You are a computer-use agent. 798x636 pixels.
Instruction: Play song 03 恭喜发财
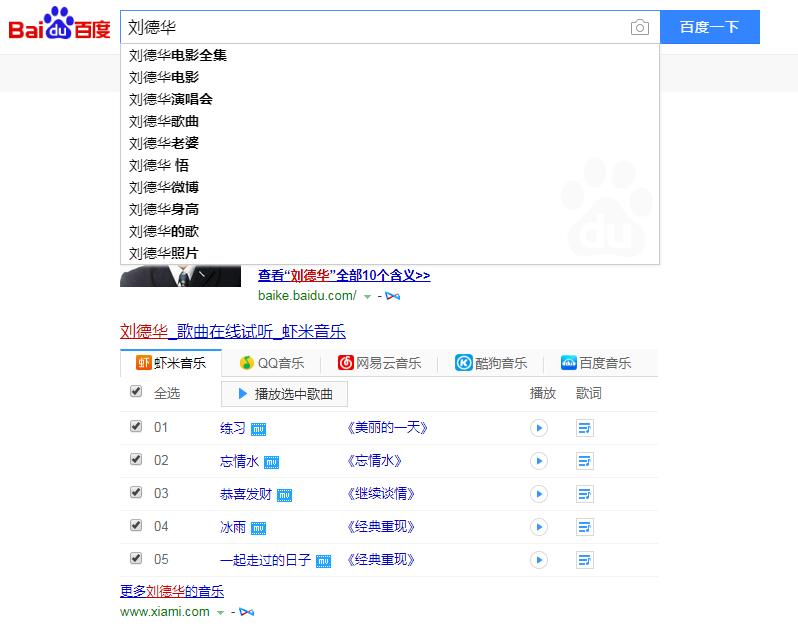538,494
